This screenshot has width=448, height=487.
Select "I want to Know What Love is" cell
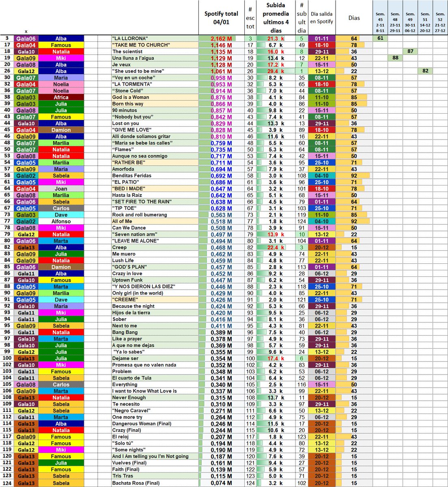click(155, 391)
